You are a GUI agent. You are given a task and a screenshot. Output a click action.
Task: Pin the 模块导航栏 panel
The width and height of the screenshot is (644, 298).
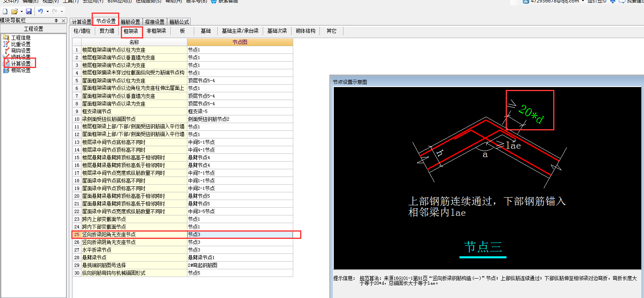(x=56, y=21)
